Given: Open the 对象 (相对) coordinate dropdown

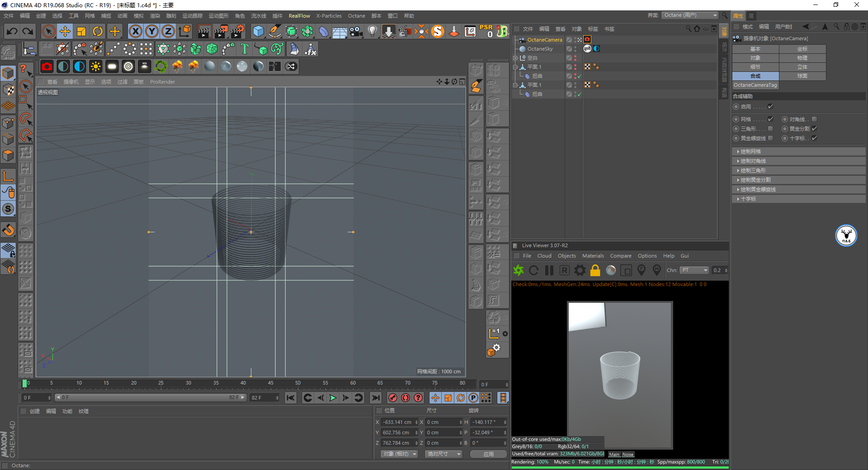Looking at the screenshot, I should (400, 454).
